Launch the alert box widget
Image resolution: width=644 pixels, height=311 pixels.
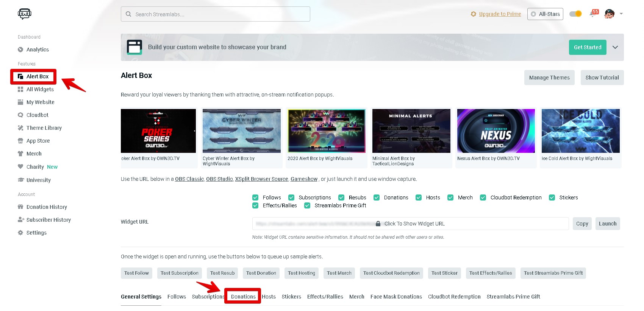coord(608,224)
